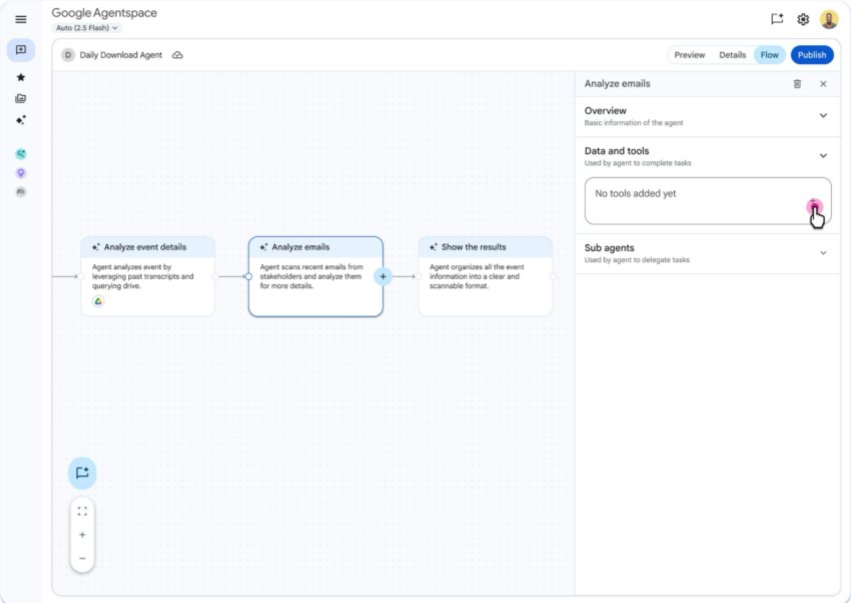This screenshot has height=603, width=851.
Task: Select the Flow tab
Action: (x=769, y=55)
